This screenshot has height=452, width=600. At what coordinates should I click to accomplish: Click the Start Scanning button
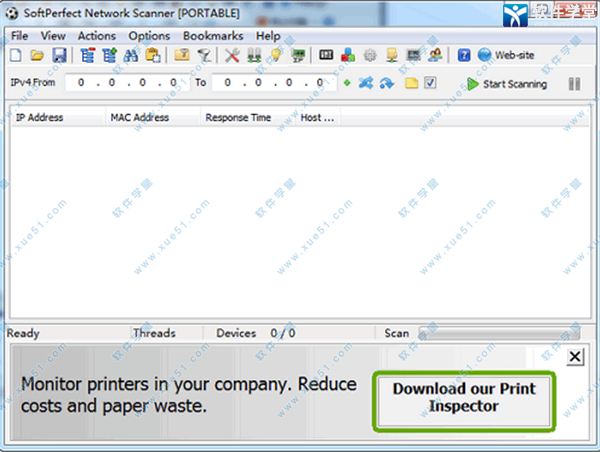click(507, 84)
